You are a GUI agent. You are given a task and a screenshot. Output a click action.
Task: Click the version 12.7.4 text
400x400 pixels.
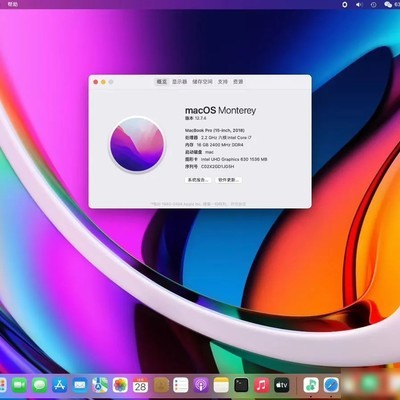coord(196,118)
